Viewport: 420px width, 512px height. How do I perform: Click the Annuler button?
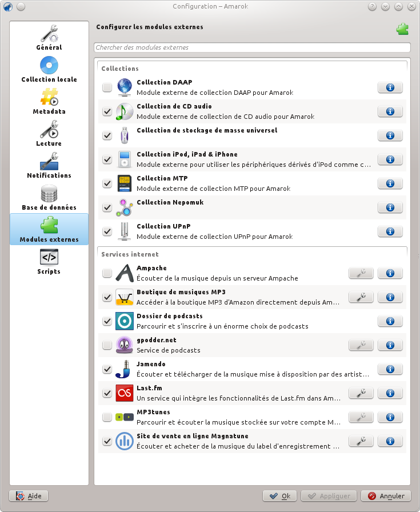click(386, 496)
